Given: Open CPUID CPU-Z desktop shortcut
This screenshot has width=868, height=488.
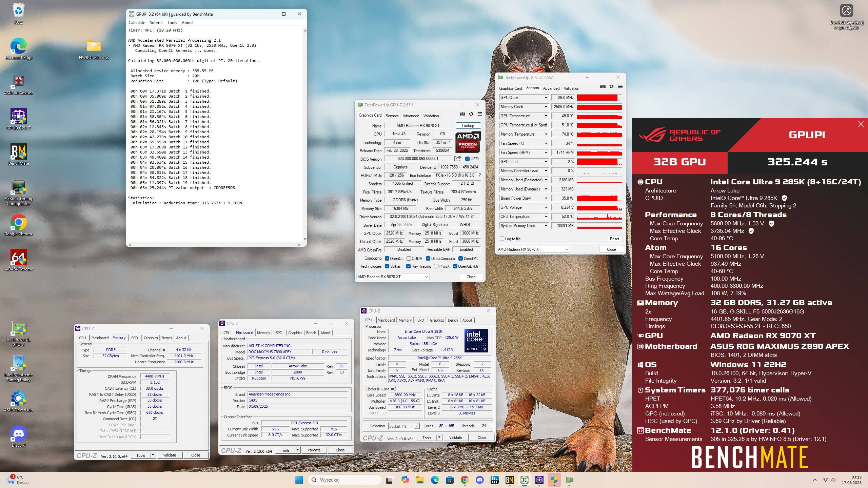Looking at the screenshot, I should pyautogui.click(x=18, y=119).
